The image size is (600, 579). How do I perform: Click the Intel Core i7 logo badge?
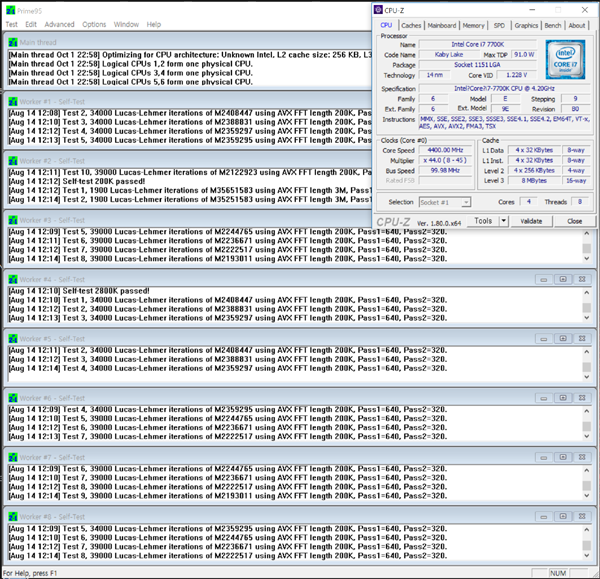[565, 60]
